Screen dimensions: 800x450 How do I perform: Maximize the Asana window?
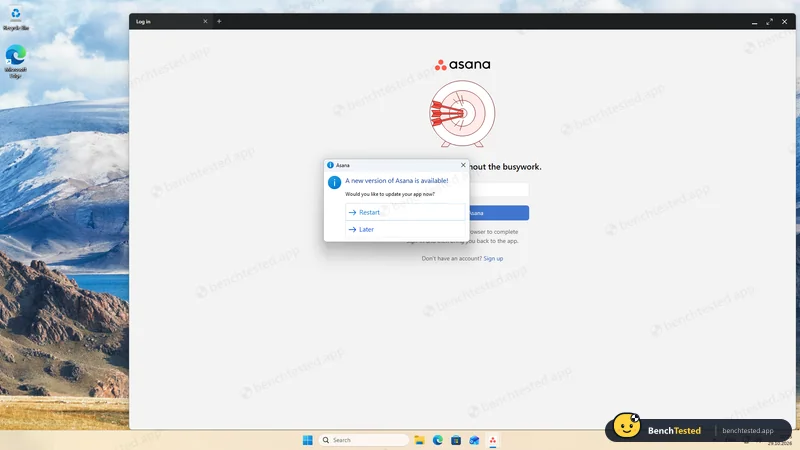pos(769,22)
